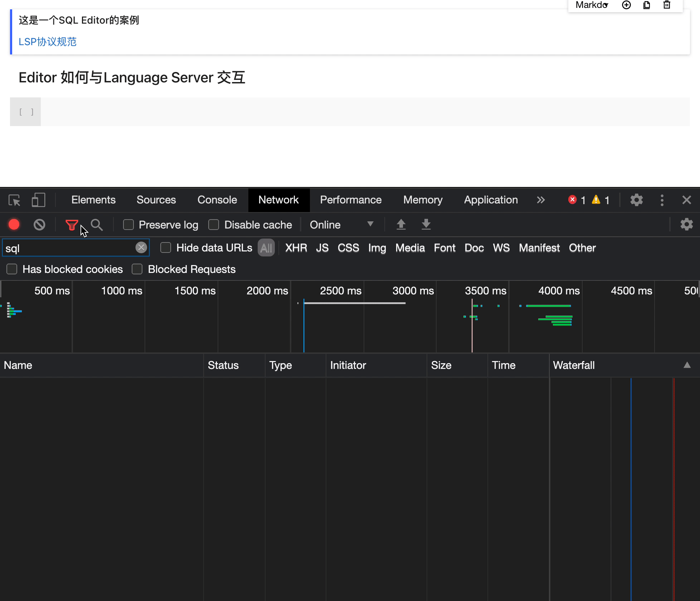Viewport: 700px width, 601px height.
Task: Toggle Waterfall sort order arrow
Action: (x=687, y=365)
